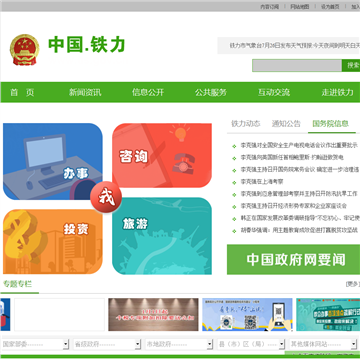Open the 李克强在上海考察 news item
This screenshot has width=360, height=360.
point(262,182)
